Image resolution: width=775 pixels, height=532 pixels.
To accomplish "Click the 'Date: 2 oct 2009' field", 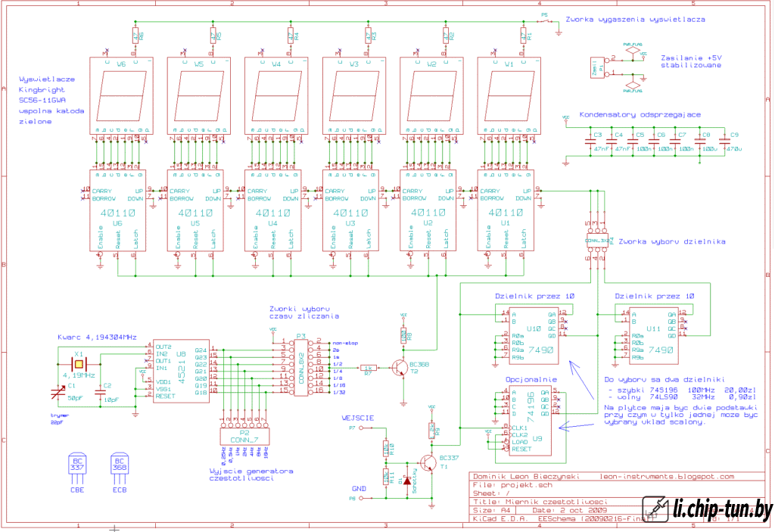I will 570,510.
